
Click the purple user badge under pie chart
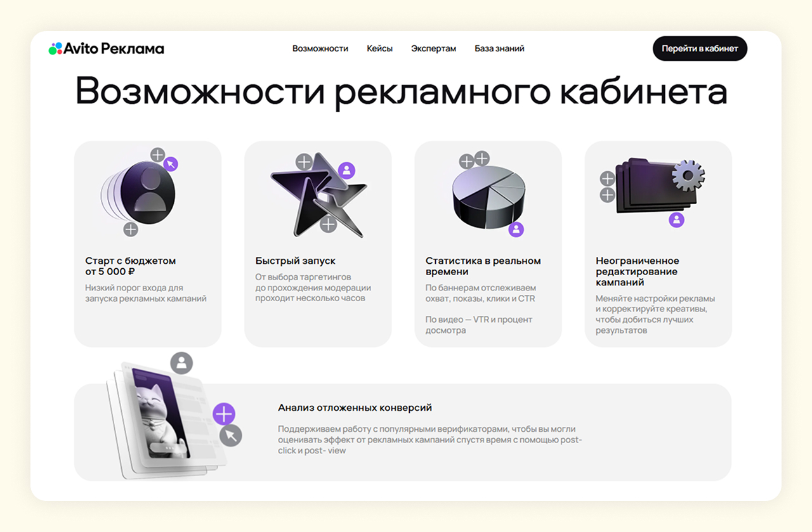(516, 229)
